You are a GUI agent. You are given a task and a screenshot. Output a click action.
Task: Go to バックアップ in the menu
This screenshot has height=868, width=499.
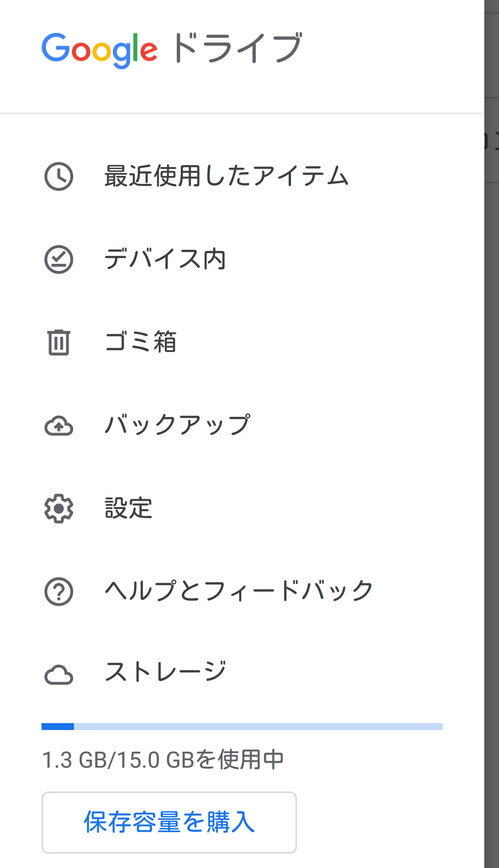(x=177, y=426)
